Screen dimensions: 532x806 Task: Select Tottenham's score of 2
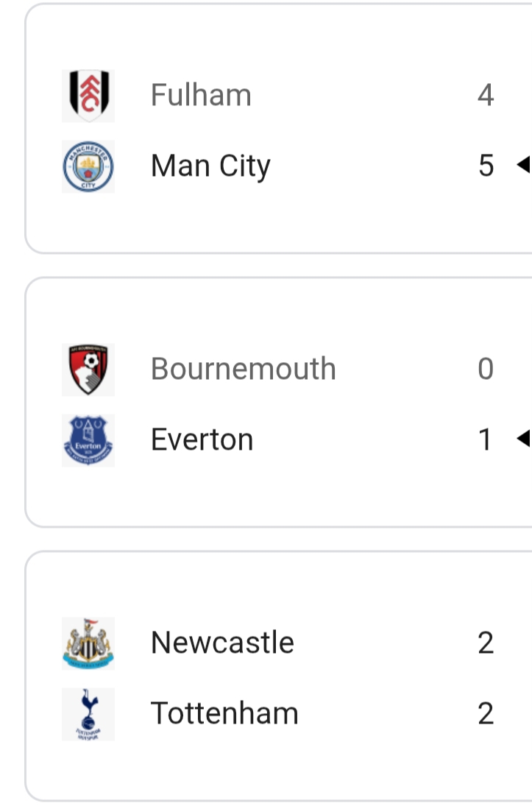point(486,714)
